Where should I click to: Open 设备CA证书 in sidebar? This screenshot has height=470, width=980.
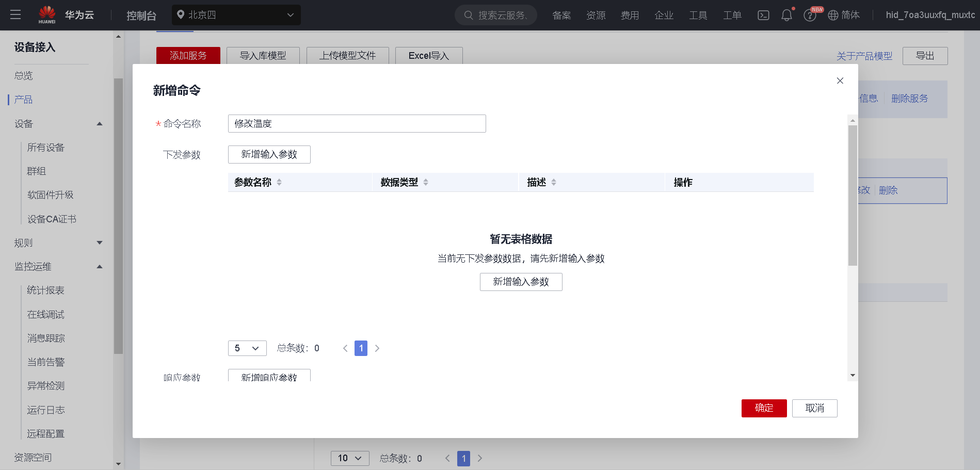tap(52, 219)
